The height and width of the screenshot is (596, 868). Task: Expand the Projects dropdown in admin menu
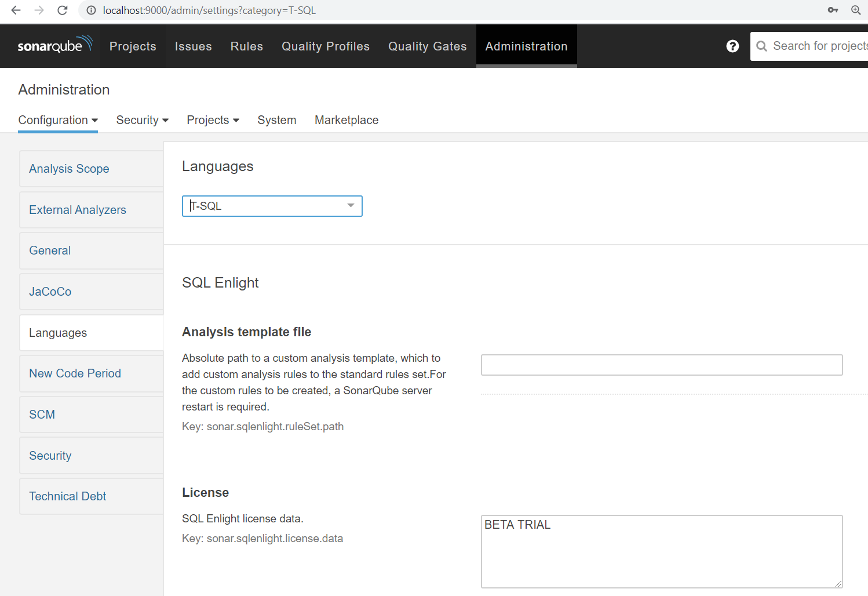click(213, 120)
